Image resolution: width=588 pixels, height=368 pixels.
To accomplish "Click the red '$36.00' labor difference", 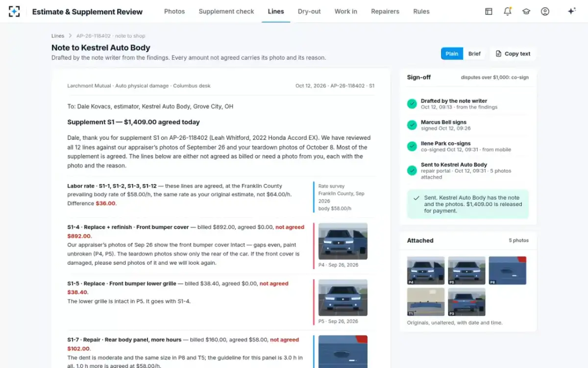I will pyautogui.click(x=106, y=203).
